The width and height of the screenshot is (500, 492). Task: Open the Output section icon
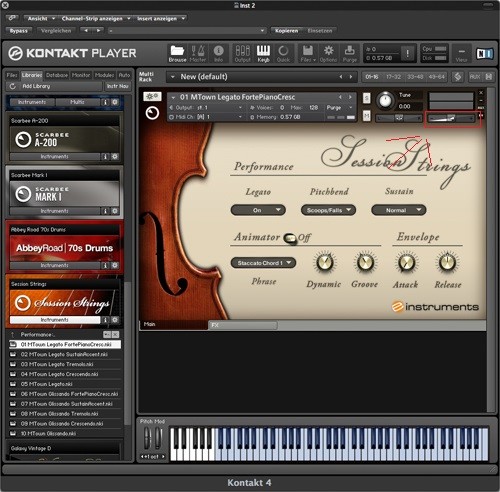point(243,53)
